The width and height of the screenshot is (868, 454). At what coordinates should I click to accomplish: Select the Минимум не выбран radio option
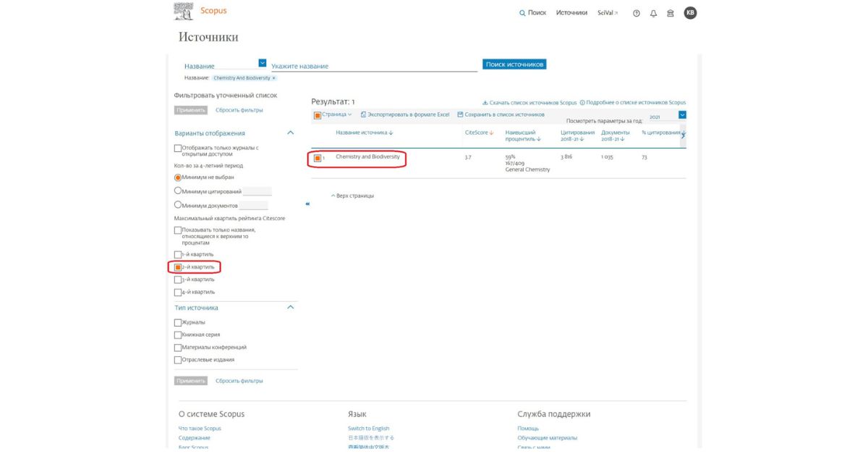(178, 177)
